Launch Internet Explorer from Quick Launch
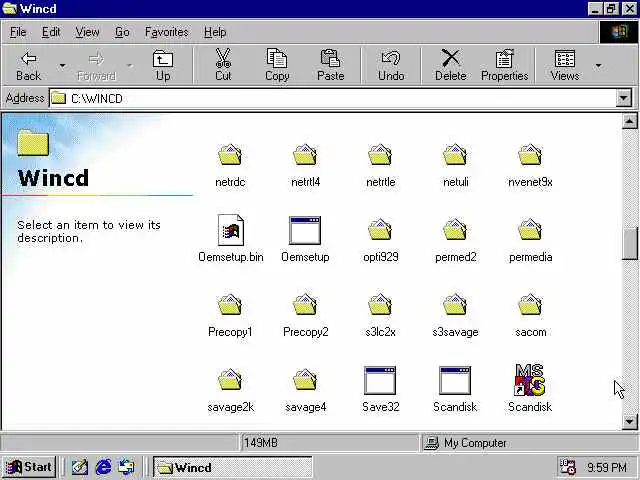Image resolution: width=640 pixels, height=480 pixels. tap(103, 467)
